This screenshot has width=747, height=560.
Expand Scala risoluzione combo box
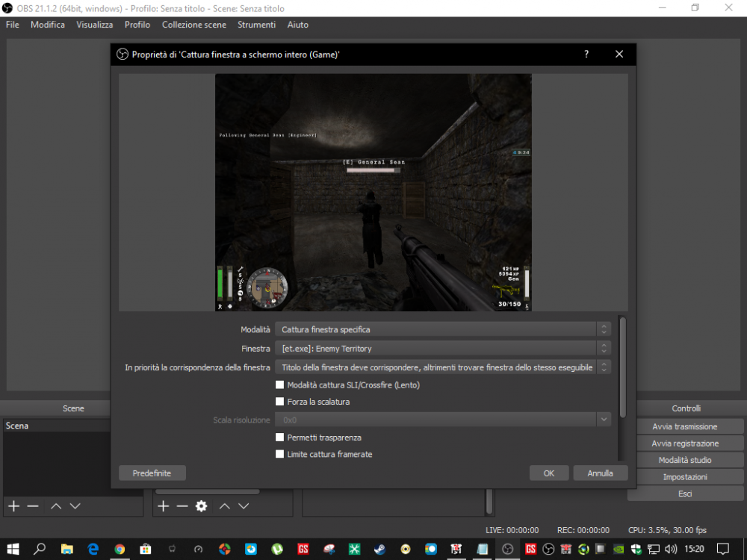click(442, 420)
